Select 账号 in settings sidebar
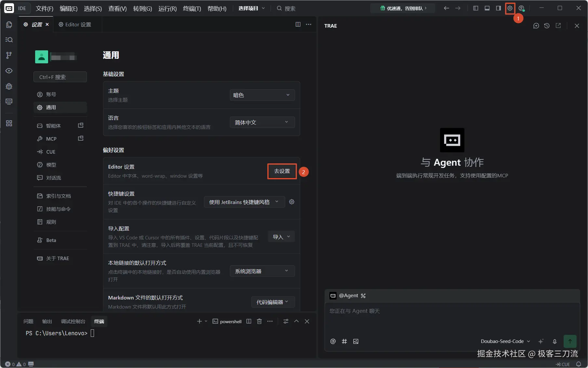Viewport: 588px width, 368px height. click(60, 94)
